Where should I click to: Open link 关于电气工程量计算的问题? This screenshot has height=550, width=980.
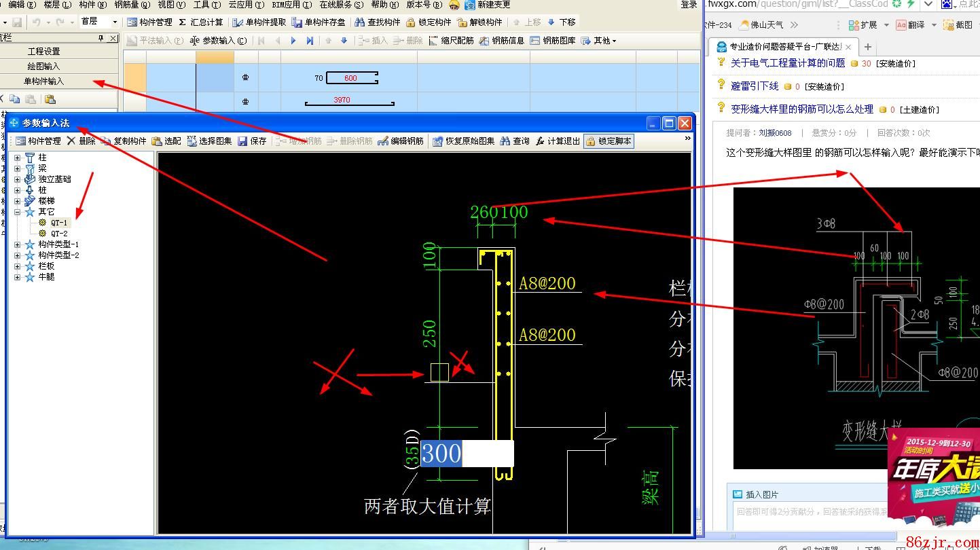tap(787, 63)
